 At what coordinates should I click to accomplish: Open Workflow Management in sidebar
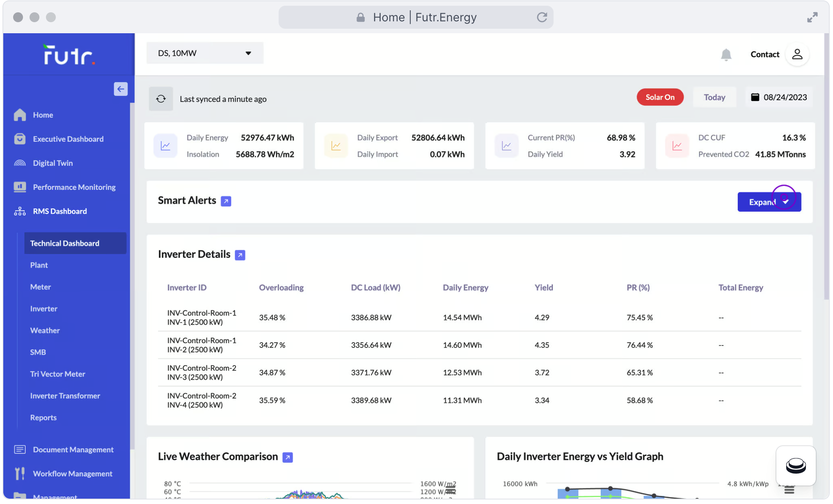pyautogui.click(x=73, y=474)
